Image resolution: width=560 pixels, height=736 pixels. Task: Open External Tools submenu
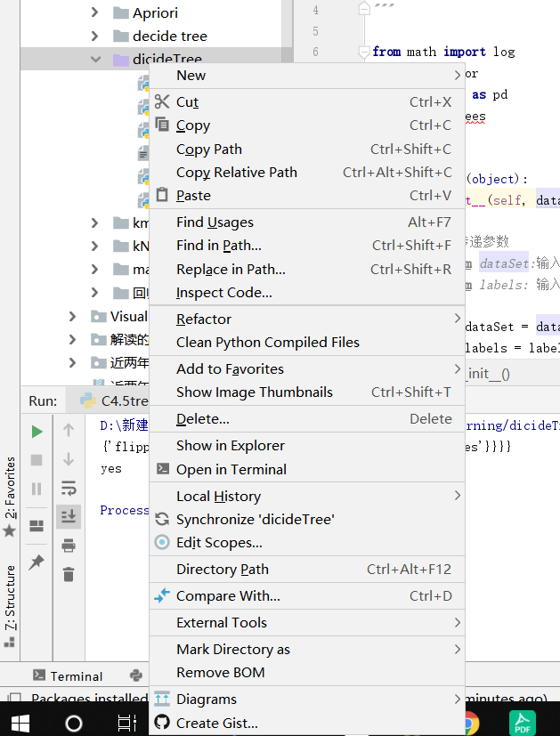[x=307, y=622]
